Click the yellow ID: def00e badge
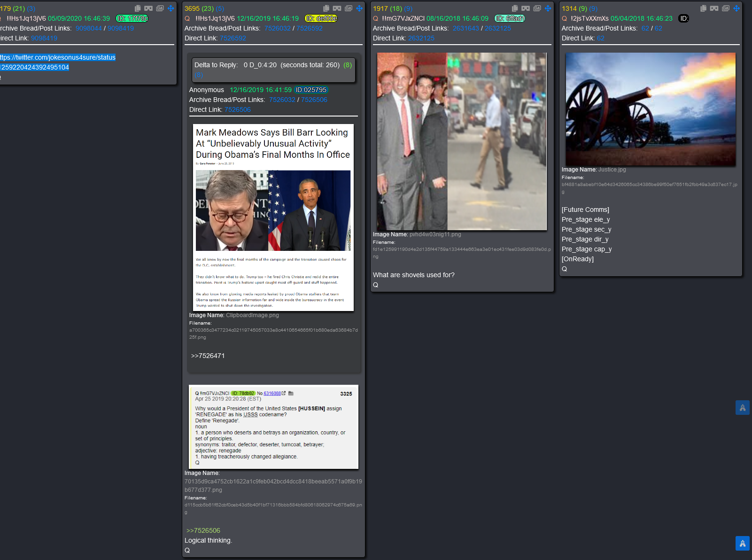752x560 pixels. click(321, 18)
